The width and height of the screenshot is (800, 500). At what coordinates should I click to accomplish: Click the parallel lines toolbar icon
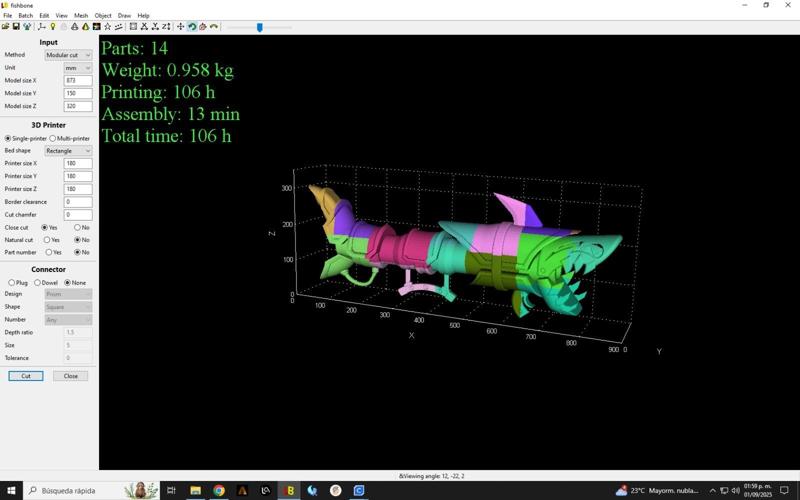118,27
